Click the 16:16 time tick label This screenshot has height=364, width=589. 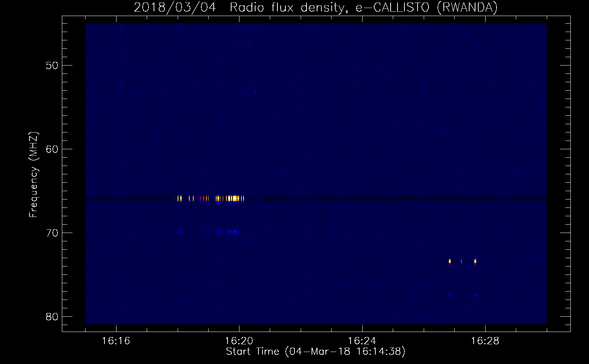pyautogui.click(x=116, y=341)
